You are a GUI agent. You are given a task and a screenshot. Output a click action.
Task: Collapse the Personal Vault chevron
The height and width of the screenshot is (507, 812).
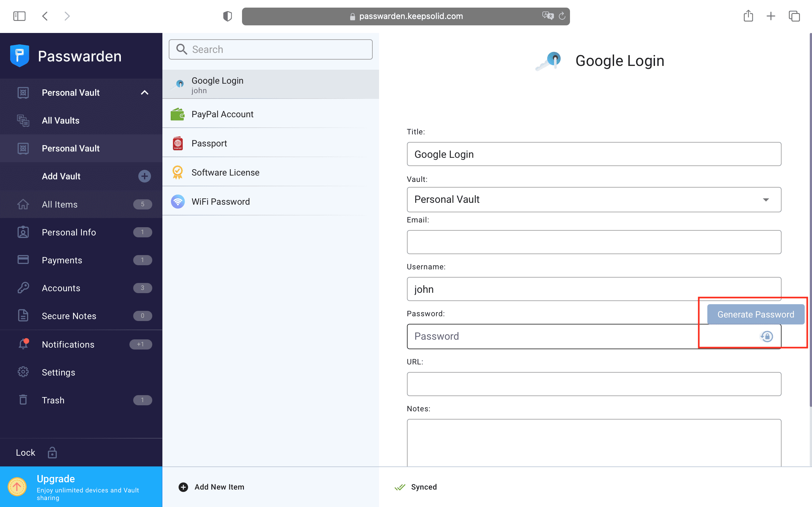click(x=144, y=93)
